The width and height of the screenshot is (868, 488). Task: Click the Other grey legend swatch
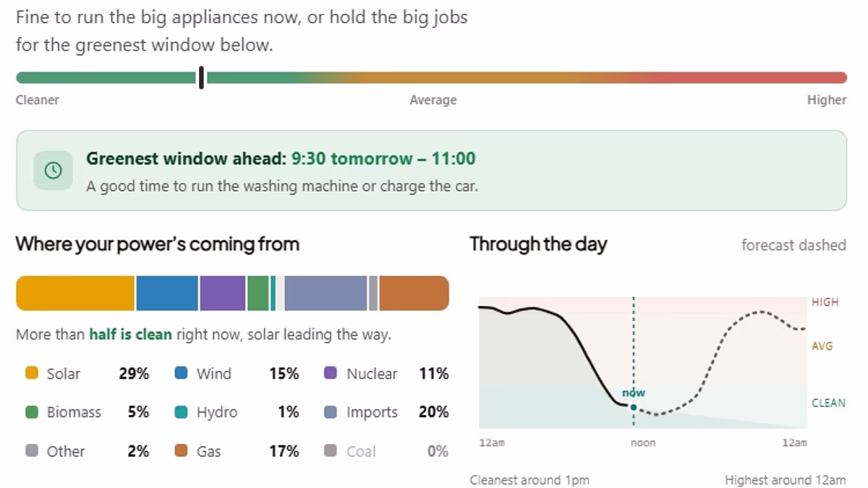click(31, 450)
